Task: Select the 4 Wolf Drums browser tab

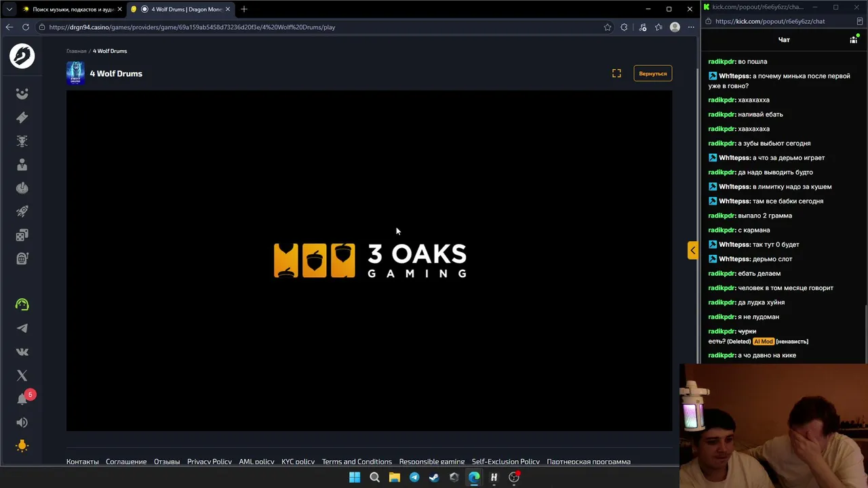Action: pos(180,9)
